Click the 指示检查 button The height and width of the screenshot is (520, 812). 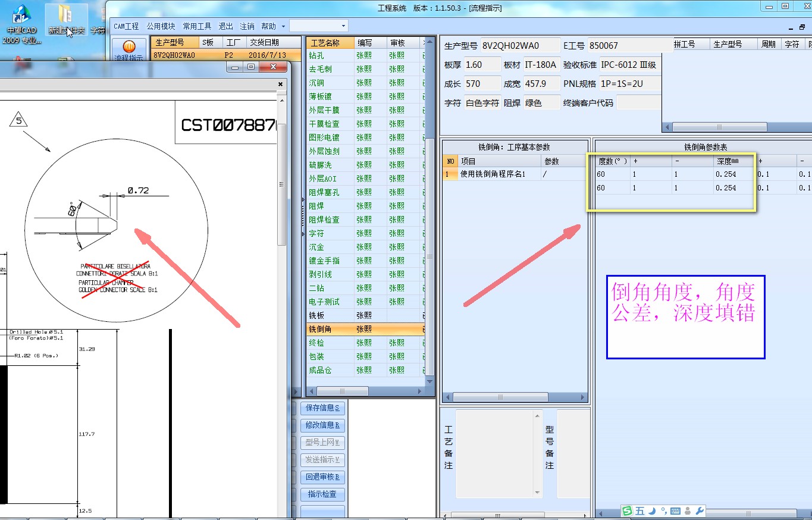(322, 494)
